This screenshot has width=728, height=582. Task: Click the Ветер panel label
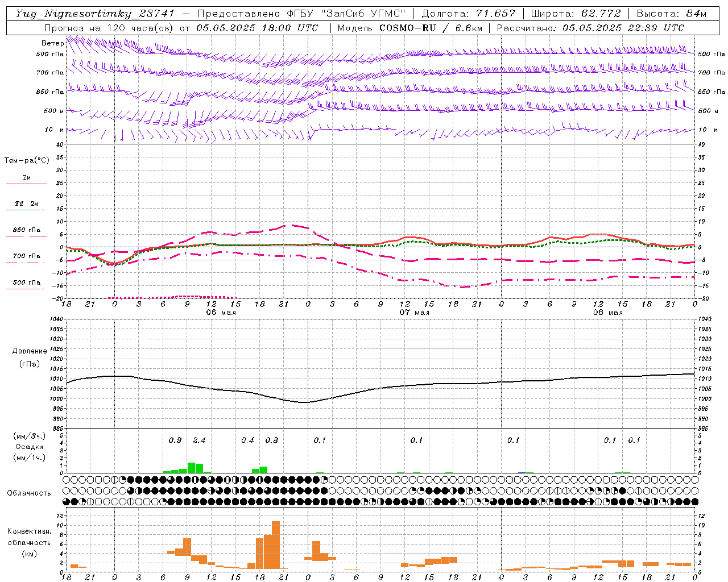pos(52,43)
